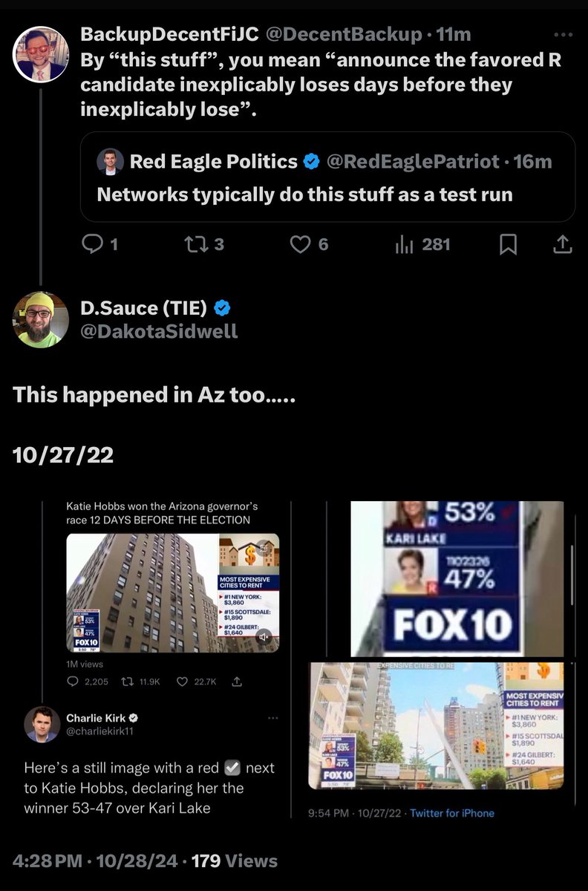Image resolution: width=588 pixels, height=891 pixels.
Task: Click the reply icon on BackupDecentFiJC's tweet
Action: click(93, 244)
